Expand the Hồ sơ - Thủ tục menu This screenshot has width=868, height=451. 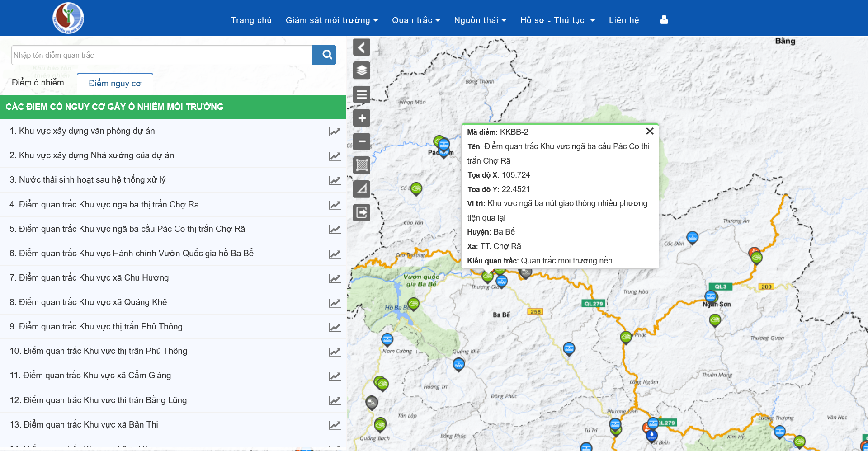click(x=557, y=20)
